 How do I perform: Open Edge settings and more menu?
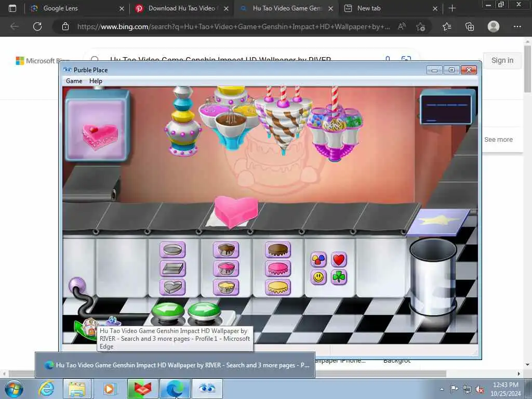point(517,26)
